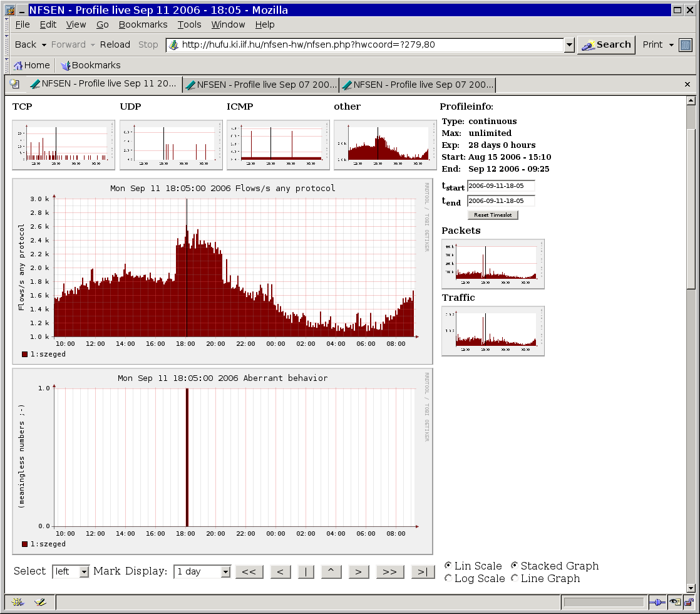The image size is (700, 614).
Task: Open the Edit menu
Action: [x=48, y=24]
